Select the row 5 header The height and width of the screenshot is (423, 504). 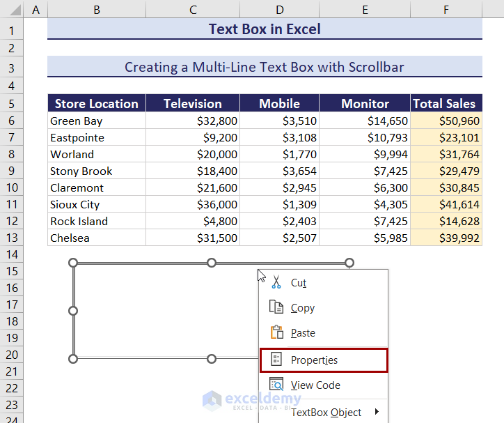[12, 104]
